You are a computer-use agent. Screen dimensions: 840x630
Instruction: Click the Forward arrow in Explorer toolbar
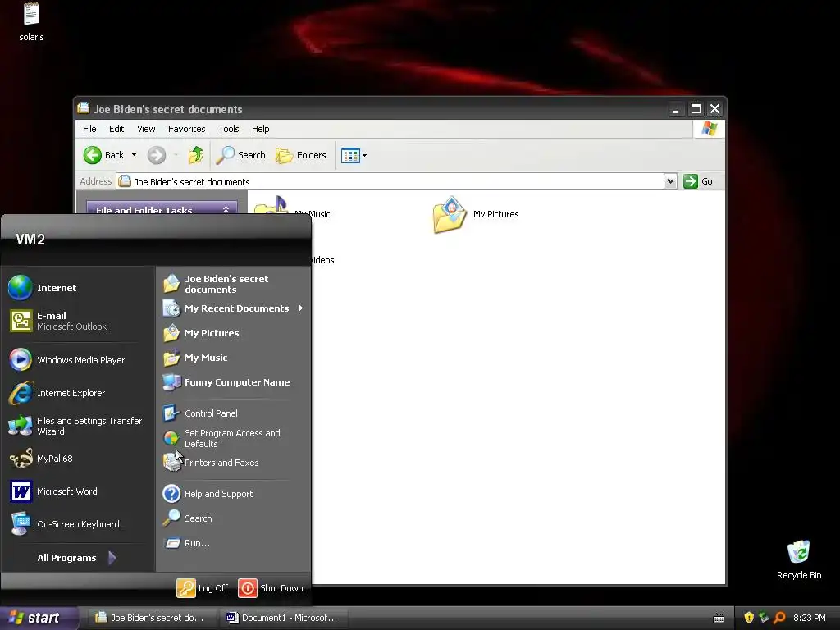pyautogui.click(x=157, y=155)
